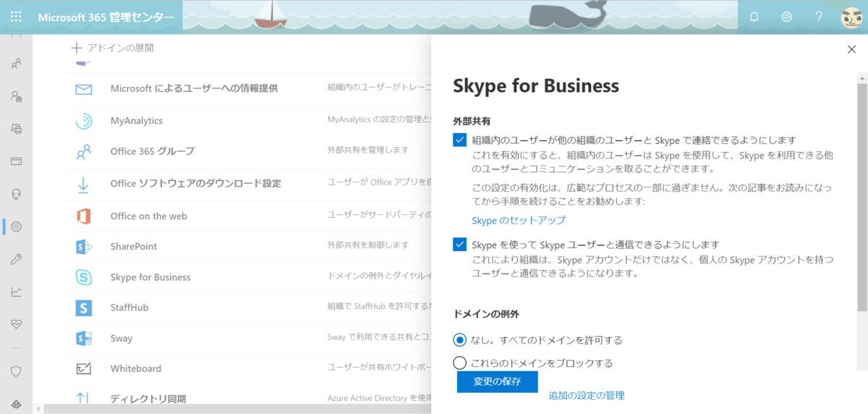Click the Office on the web logo icon
Screen dimensions: 868x414
point(84,216)
